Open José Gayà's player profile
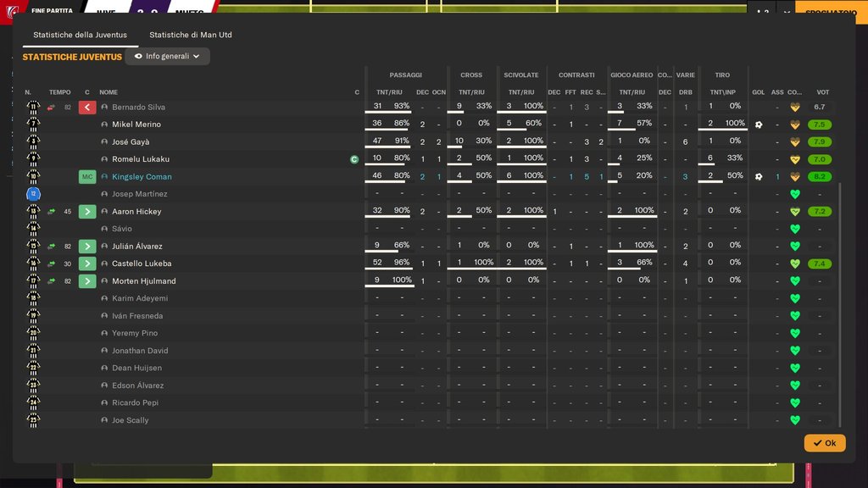The height and width of the screenshot is (488, 868). coord(131,141)
